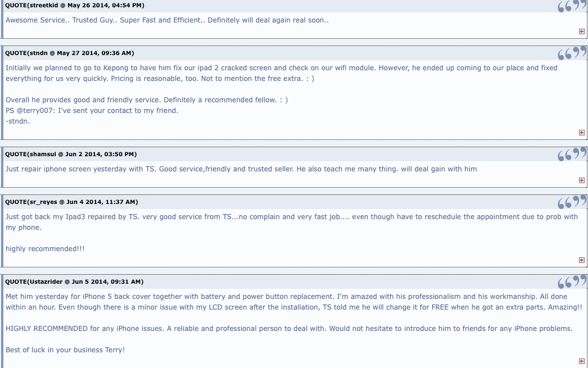Image resolution: width=588 pixels, height=368 pixels.
Task: Click the 'highly recommended!!!' line
Action: 45,249
